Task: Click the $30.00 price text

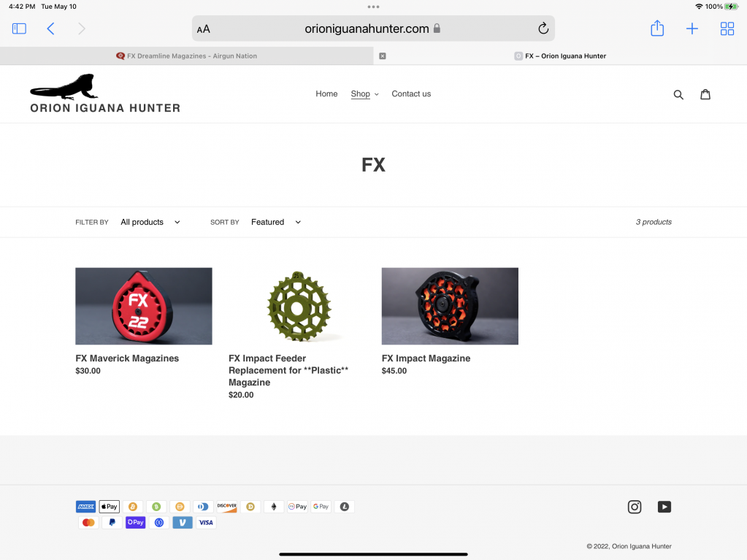Action: coord(88,370)
